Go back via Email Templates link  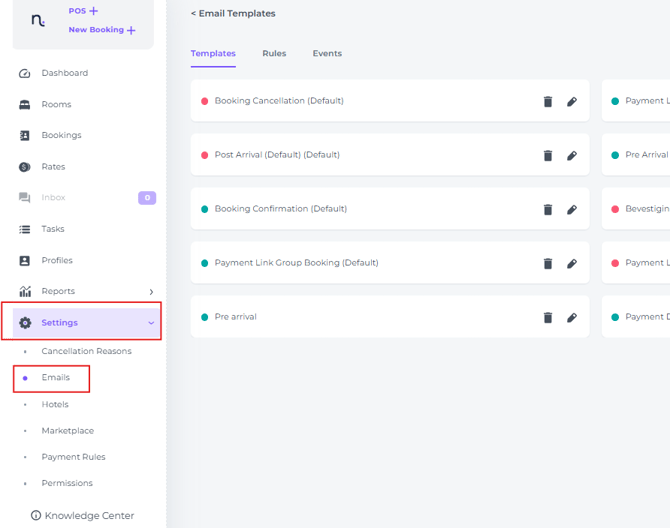[x=233, y=14]
